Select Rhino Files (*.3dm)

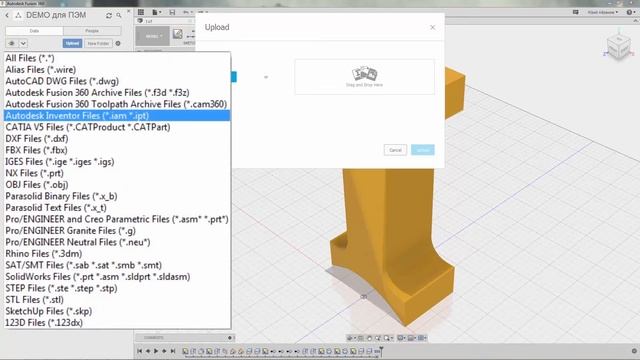pyautogui.click(x=117, y=253)
